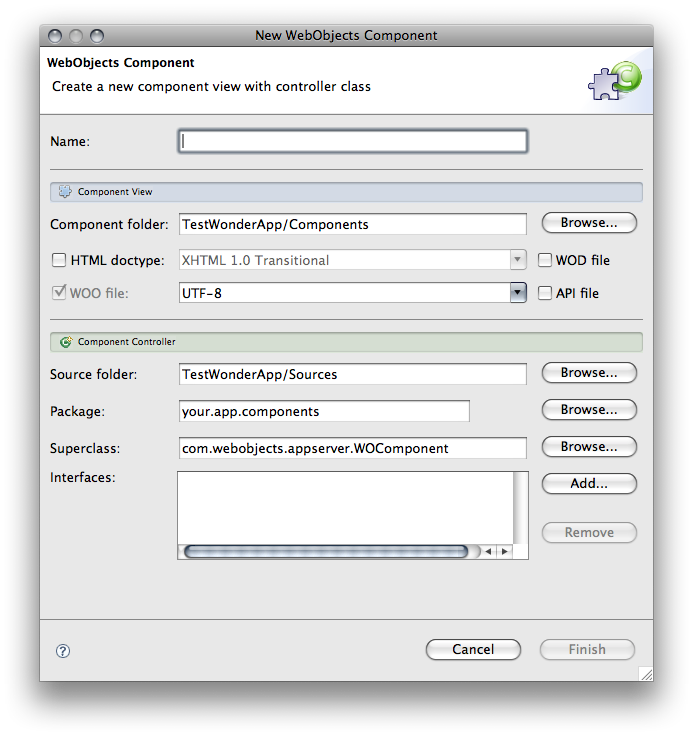Click the WebObjects component puzzle icon
The height and width of the screenshot is (736, 693).
(x=615, y=81)
